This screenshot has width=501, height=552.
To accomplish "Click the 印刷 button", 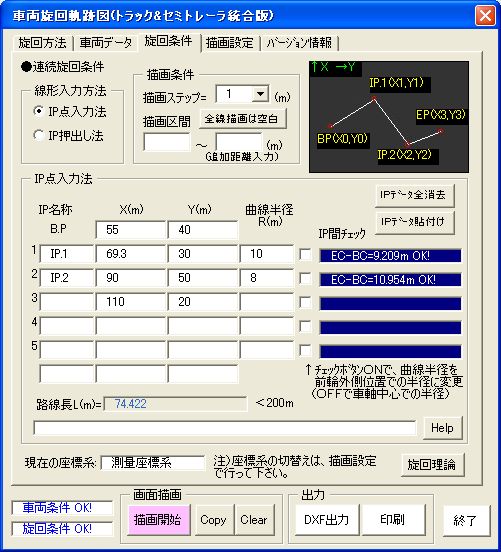I will click(x=393, y=520).
